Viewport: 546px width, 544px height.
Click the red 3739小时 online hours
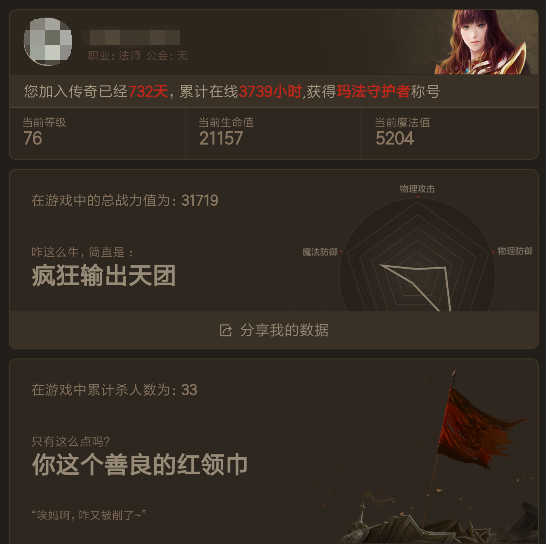[270, 92]
